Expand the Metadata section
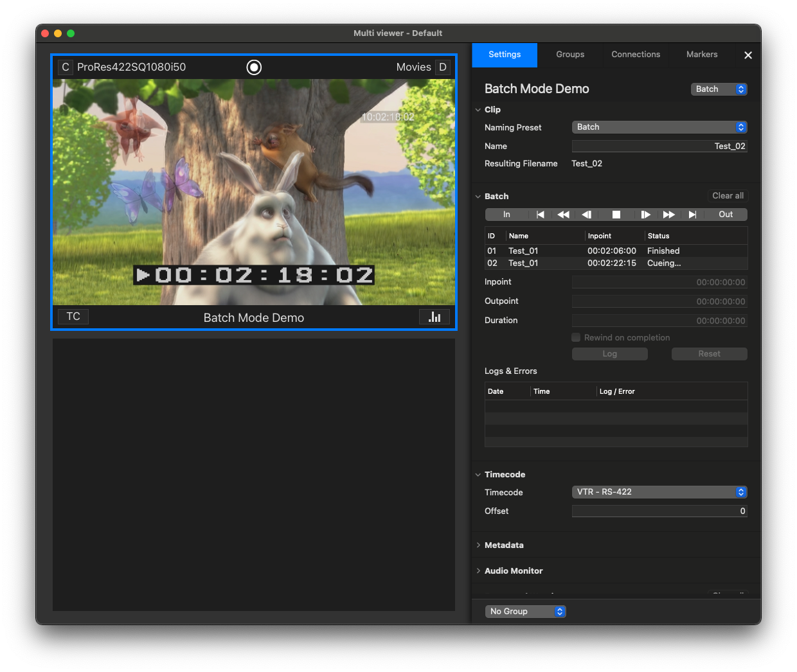Image resolution: width=797 pixels, height=672 pixels. point(478,545)
